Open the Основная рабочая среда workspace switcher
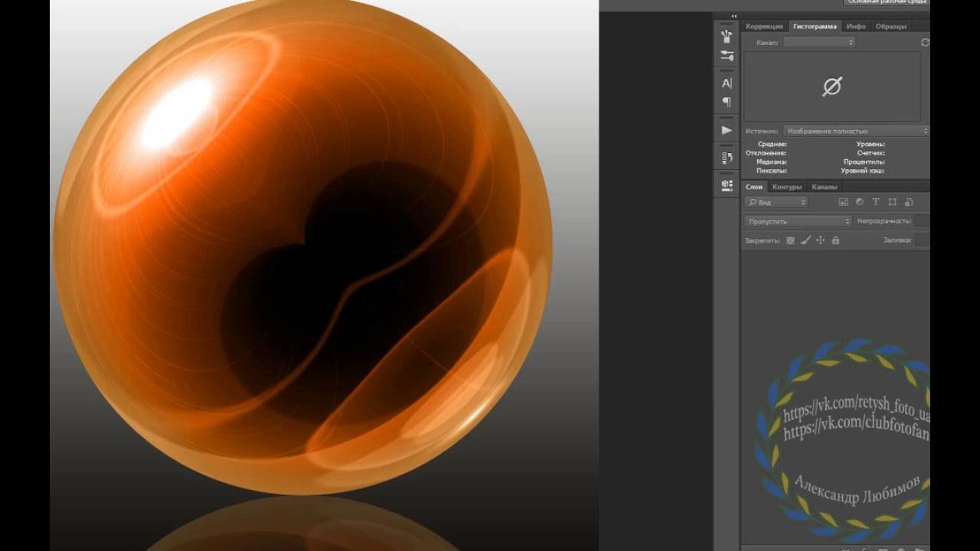980x551 pixels. click(887, 2)
